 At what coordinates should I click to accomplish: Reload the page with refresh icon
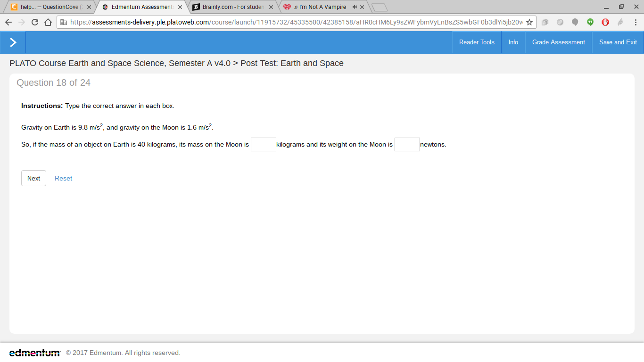point(35,22)
